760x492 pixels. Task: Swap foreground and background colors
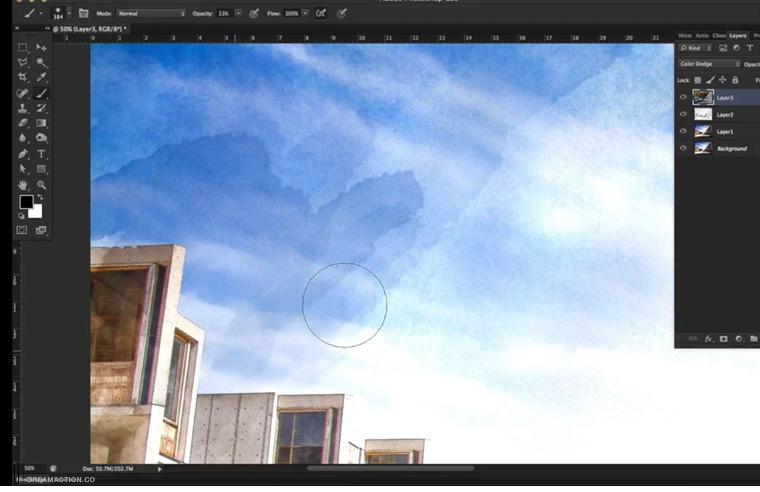click(x=40, y=197)
